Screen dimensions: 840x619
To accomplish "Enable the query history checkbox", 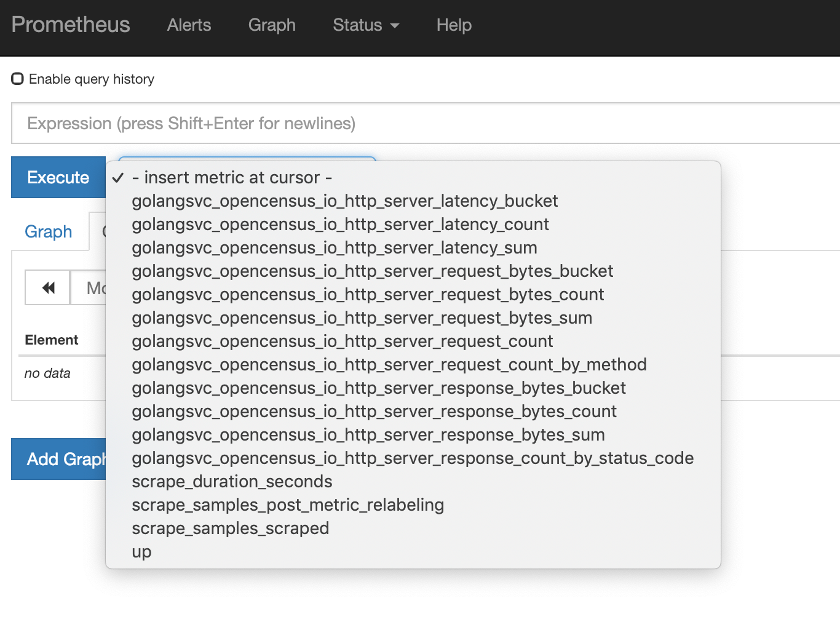I will tap(18, 79).
